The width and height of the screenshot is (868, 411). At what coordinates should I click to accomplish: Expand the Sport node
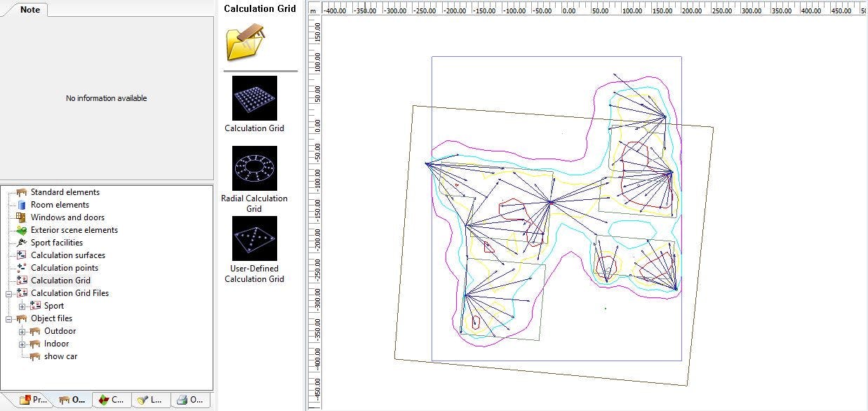[22, 306]
